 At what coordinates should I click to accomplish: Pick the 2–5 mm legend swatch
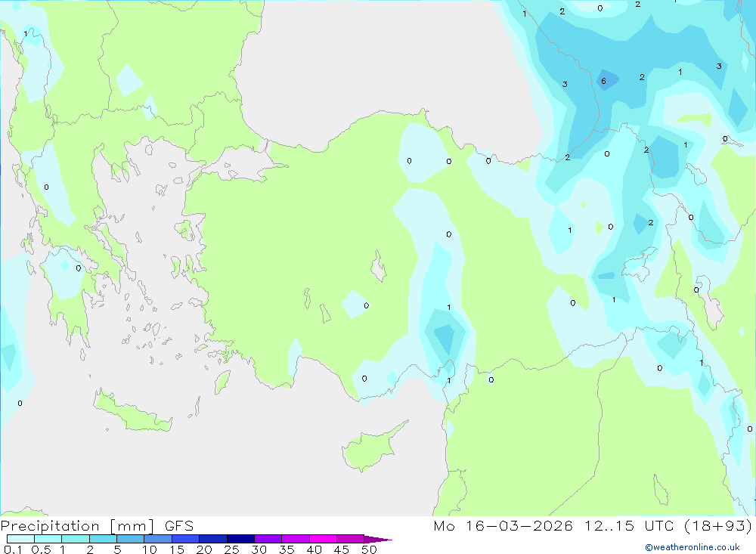coord(103,539)
